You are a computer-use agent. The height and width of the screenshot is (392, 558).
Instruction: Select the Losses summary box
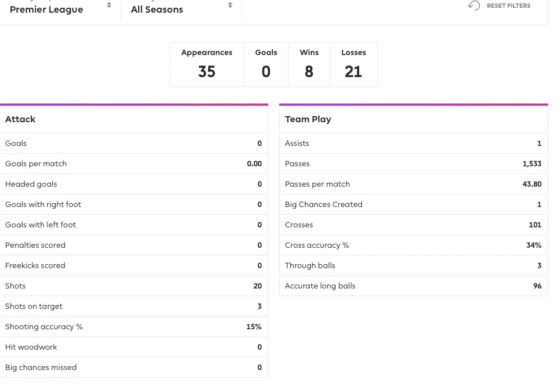[x=354, y=64]
